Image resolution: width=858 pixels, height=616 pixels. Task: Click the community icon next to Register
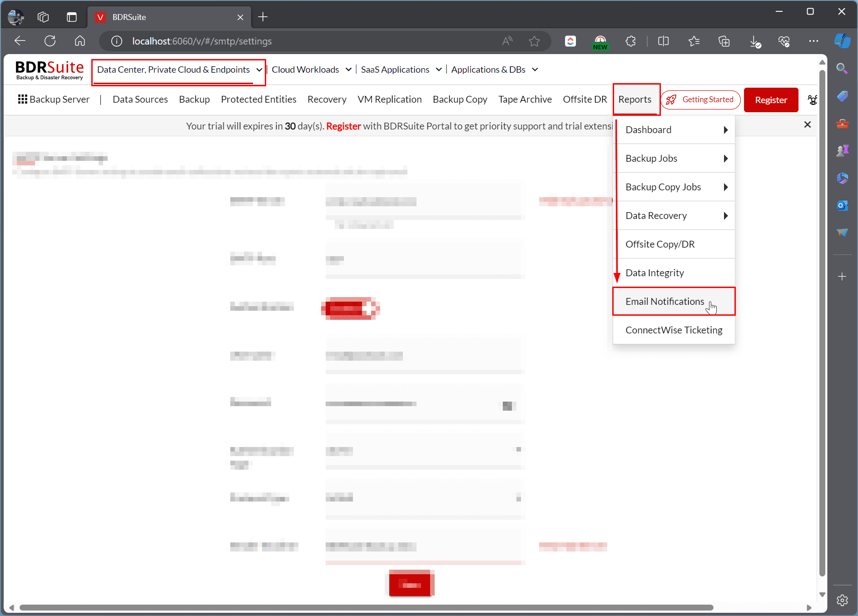point(813,100)
